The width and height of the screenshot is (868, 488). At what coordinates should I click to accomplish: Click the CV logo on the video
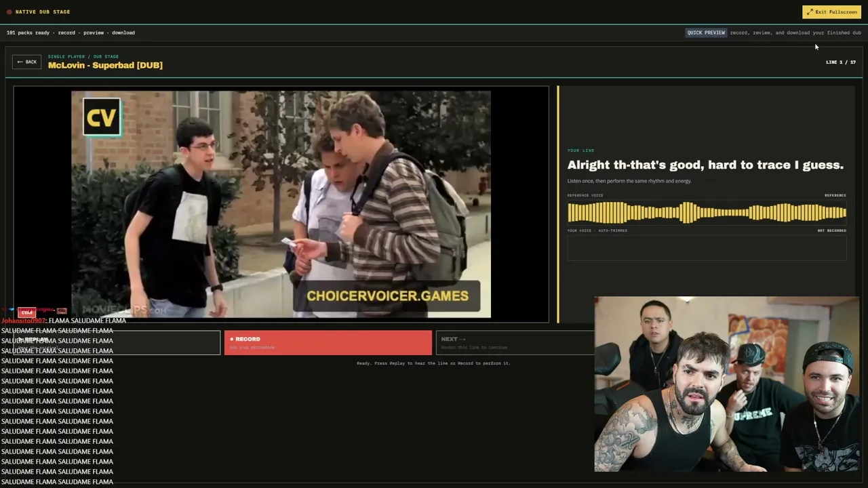[102, 117]
